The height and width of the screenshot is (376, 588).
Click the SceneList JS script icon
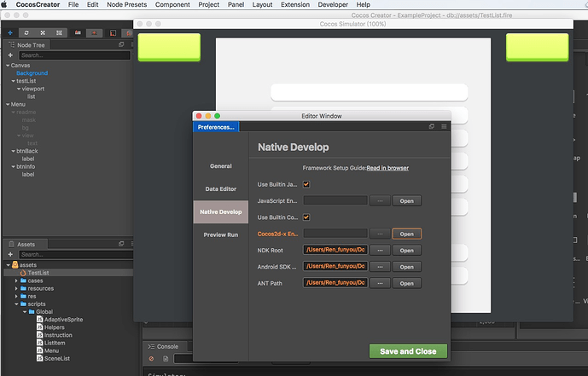click(40, 358)
